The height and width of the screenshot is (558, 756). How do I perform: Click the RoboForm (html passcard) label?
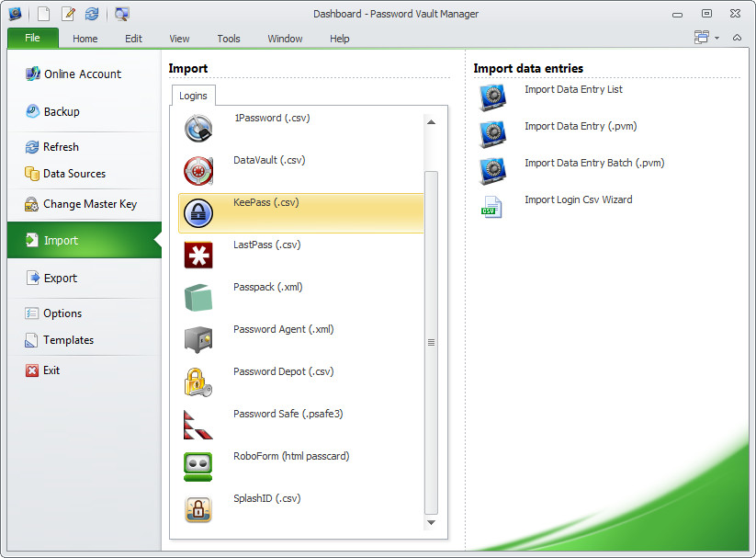291,456
